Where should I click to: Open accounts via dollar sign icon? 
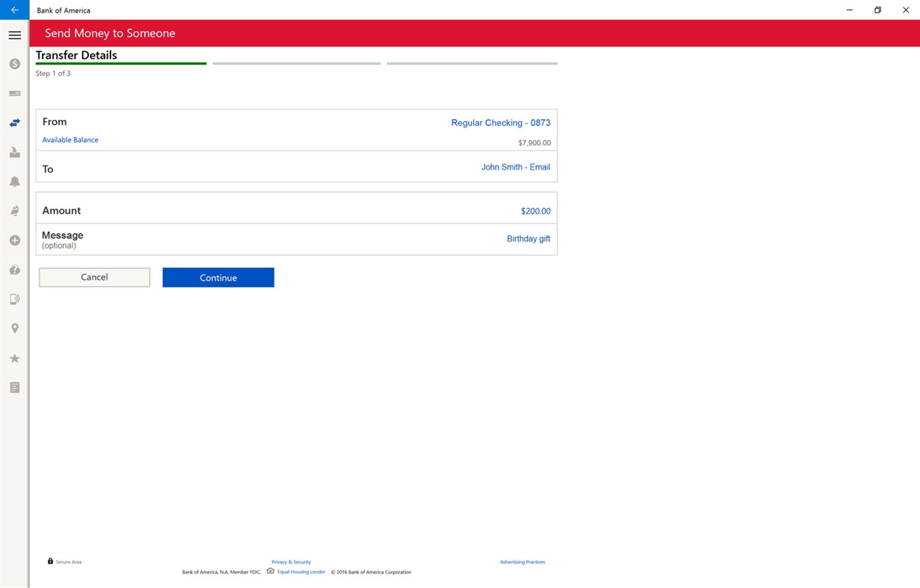click(x=14, y=64)
